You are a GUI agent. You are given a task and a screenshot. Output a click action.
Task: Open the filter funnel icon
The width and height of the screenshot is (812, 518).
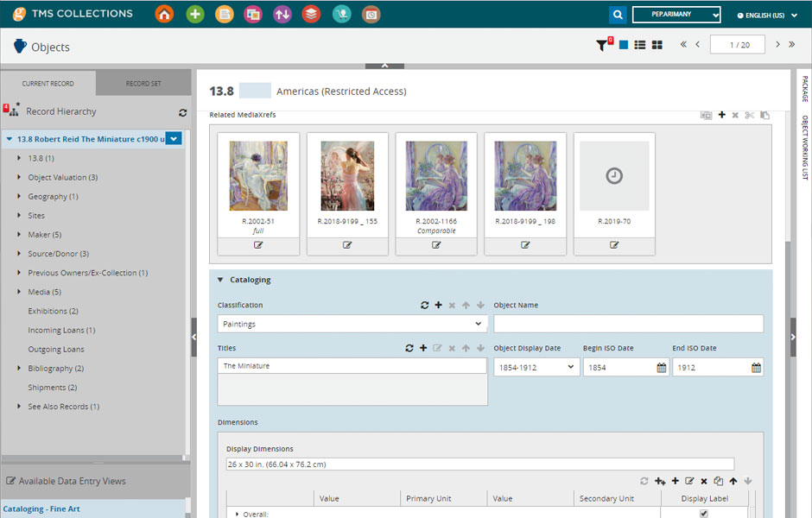[x=602, y=45]
